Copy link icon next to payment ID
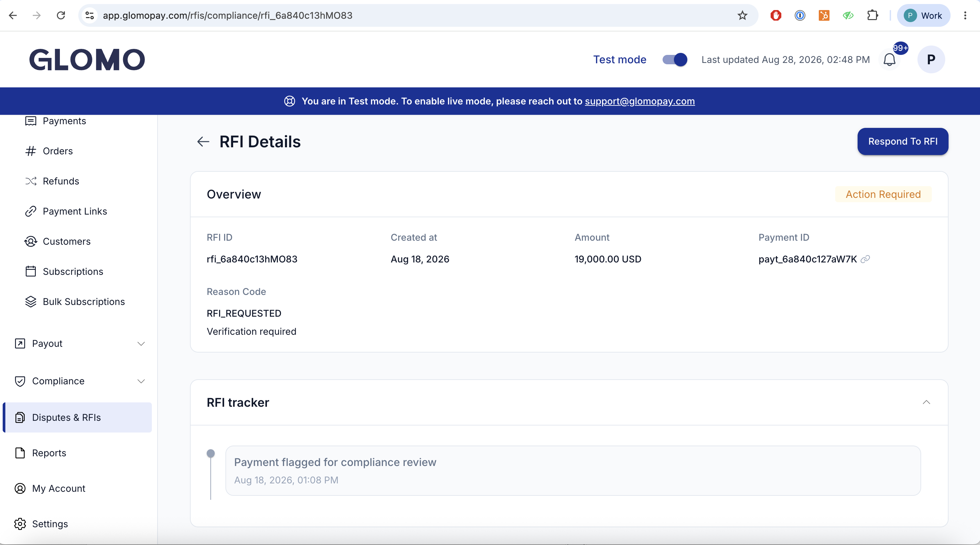Screen dimensions: 980x545 point(865,259)
